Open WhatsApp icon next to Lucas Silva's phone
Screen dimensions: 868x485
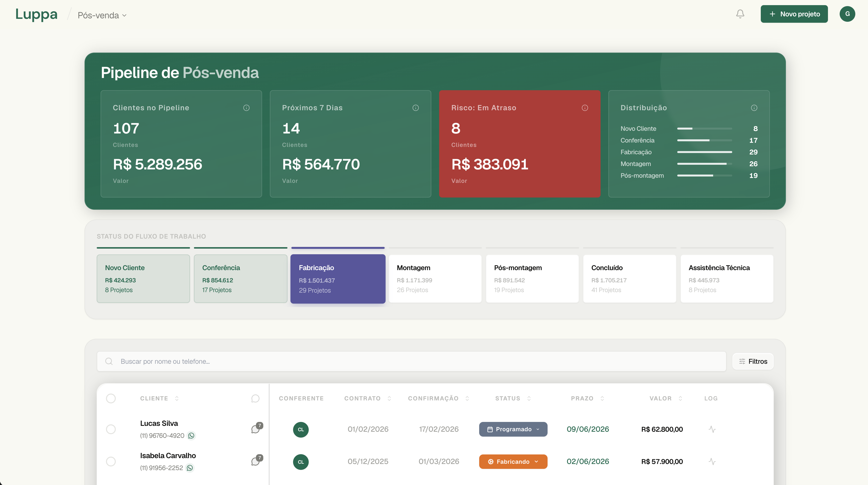191,435
